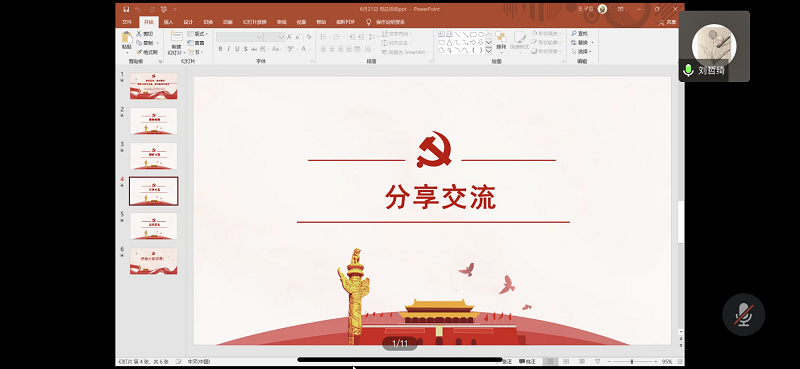Viewport: 800px width, 369px height.
Task: Click the Comments button in status bar
Action: [x=527, y=361]
